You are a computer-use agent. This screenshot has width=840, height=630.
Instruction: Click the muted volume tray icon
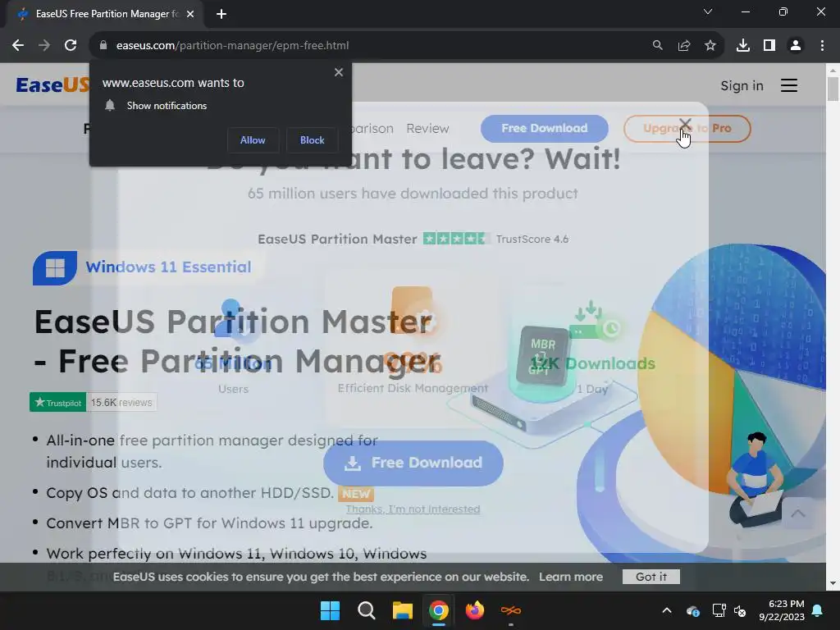click(740, 610)
